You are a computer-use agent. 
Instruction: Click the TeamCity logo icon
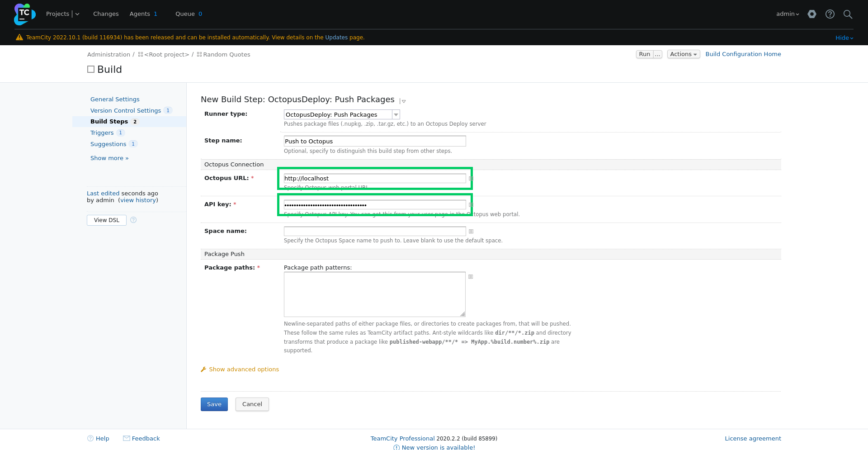(24, 14)
